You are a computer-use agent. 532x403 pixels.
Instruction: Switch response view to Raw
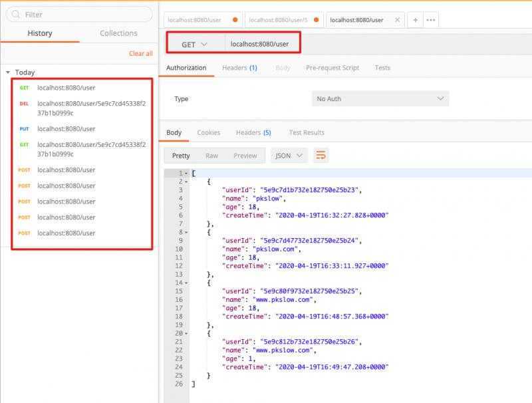coord(211,156)
